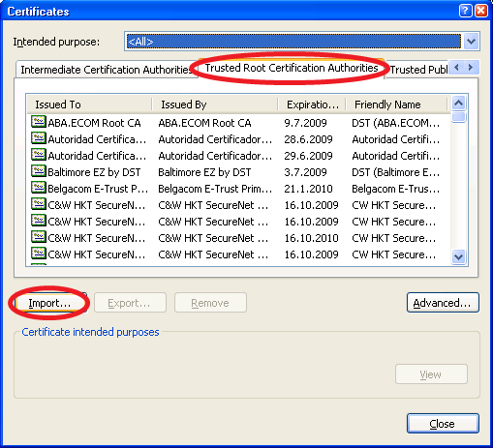The width and height of the screenshot is (493, 448).
Task: Sort by the Issued To column header
Action: point(90,105)
